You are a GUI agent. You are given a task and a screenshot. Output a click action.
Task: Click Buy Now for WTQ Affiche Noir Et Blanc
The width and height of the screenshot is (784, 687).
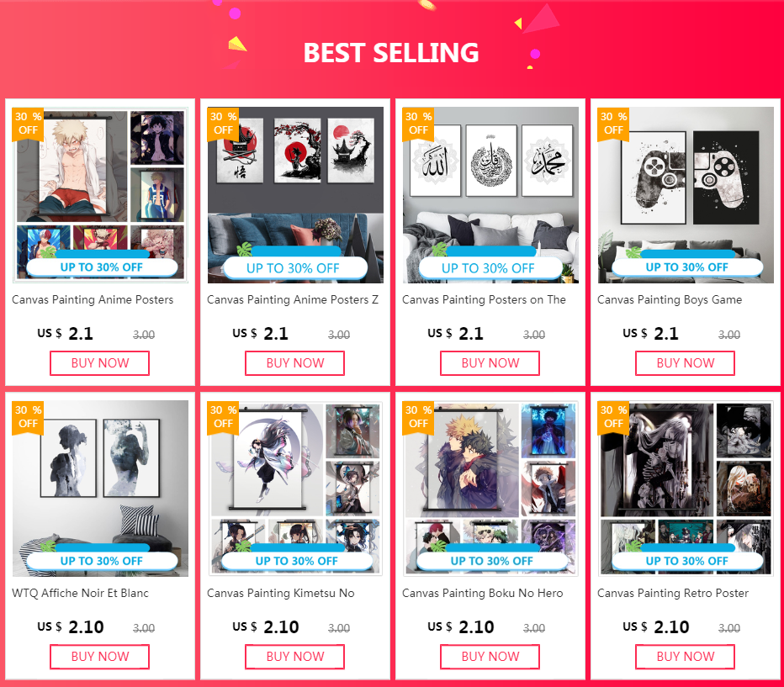pos(99,657)
